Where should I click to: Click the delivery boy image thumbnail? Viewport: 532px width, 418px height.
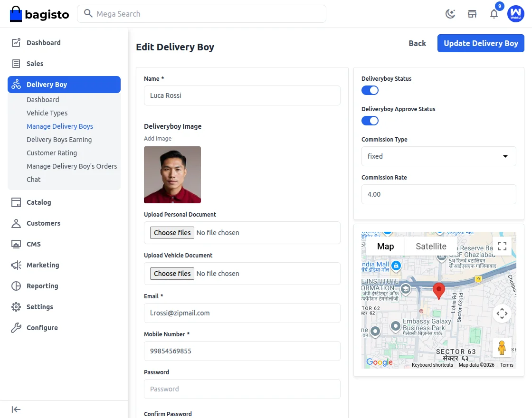[x=172, y=174]
